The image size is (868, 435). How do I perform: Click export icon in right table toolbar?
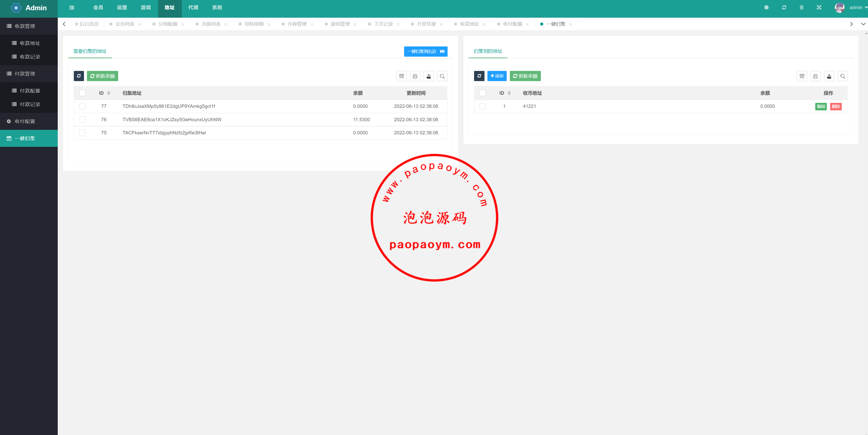tap(829, 76)
